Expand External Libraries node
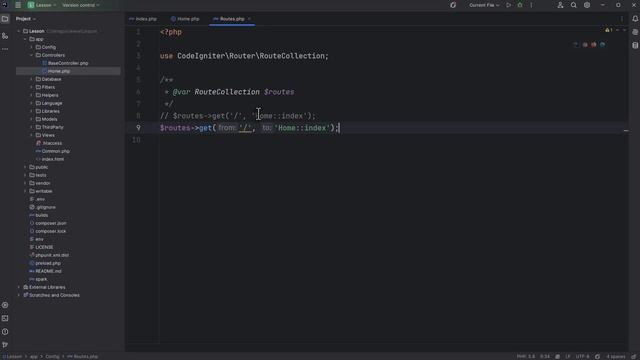 [x=19, y=287]
